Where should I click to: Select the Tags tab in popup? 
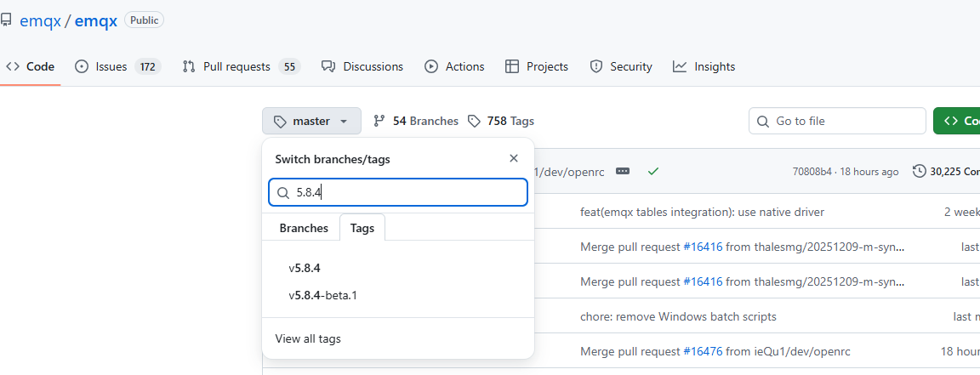click(x=362, y=228)
